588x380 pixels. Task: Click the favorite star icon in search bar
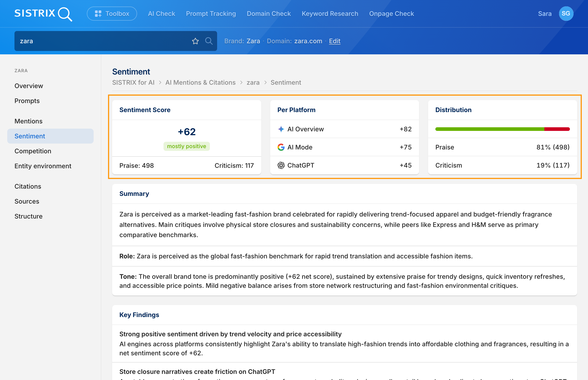click(x=195, y=41)
